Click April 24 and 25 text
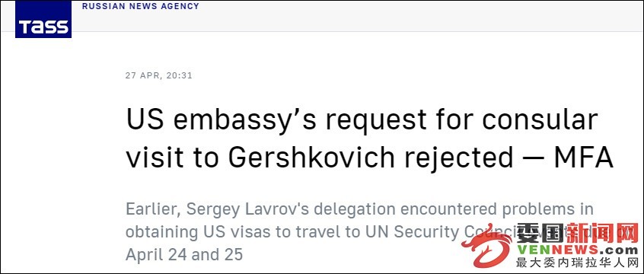This screenshot has width=644, height=274. coord(184,255)
